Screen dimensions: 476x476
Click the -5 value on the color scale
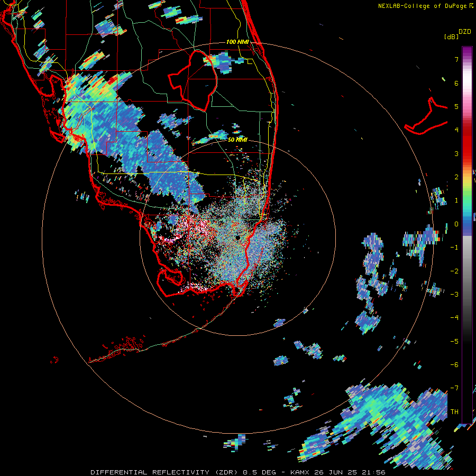tap(454, 341)
